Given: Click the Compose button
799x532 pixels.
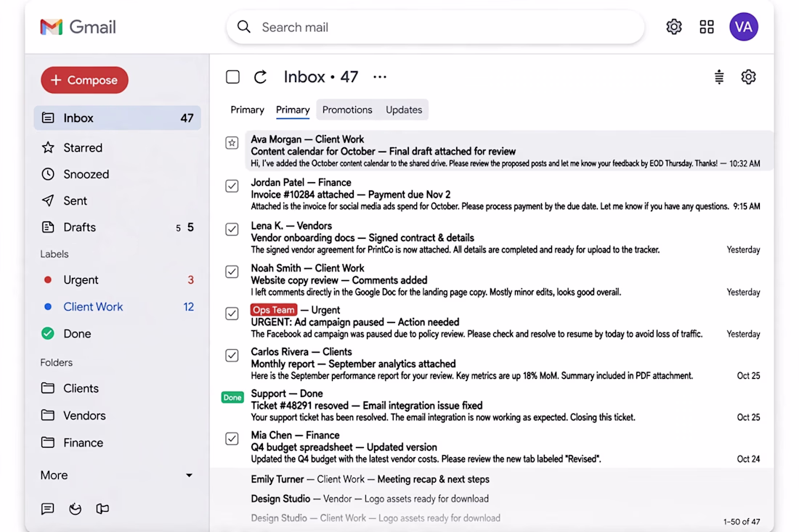Looking at the screenshot, I should click(84, 80).
